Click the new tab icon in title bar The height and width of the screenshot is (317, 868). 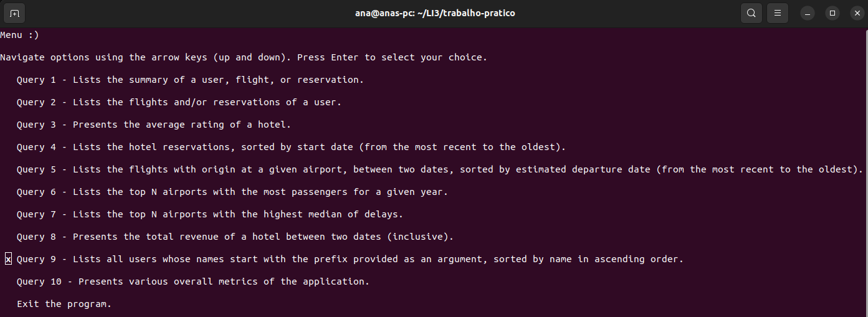click(14, 13)
